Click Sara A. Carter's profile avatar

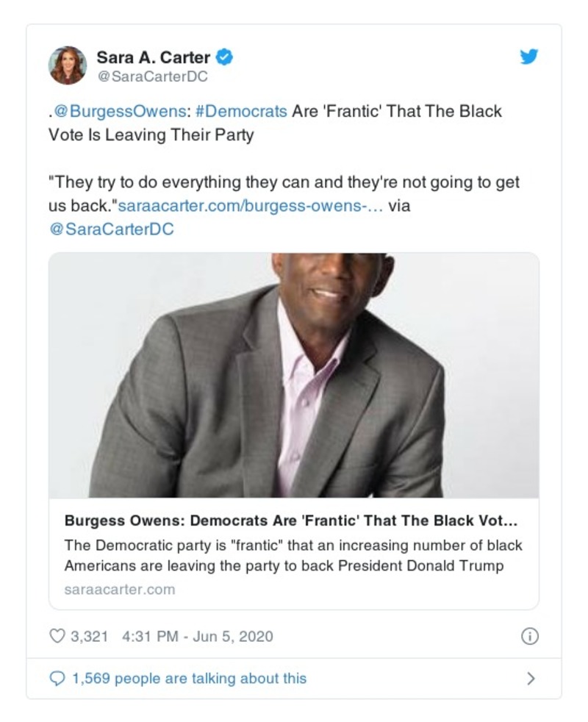pyautogui.click(x=68, y=65)
